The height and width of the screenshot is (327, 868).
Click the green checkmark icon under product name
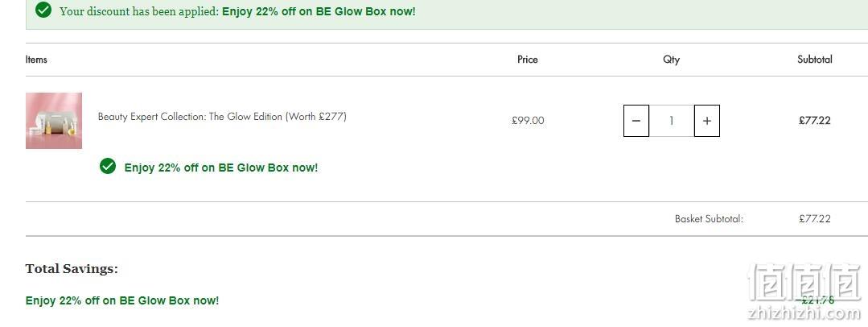[x=107, y=166]
